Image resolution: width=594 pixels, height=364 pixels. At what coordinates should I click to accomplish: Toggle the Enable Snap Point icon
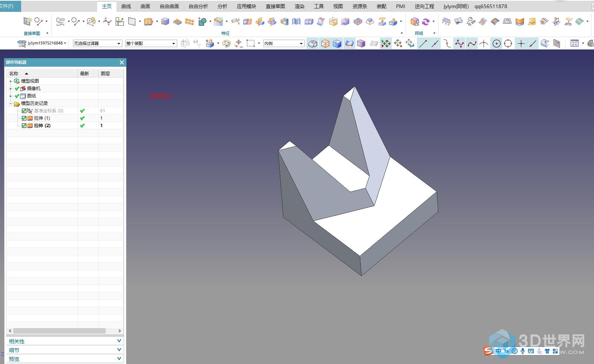click(386, 43)
